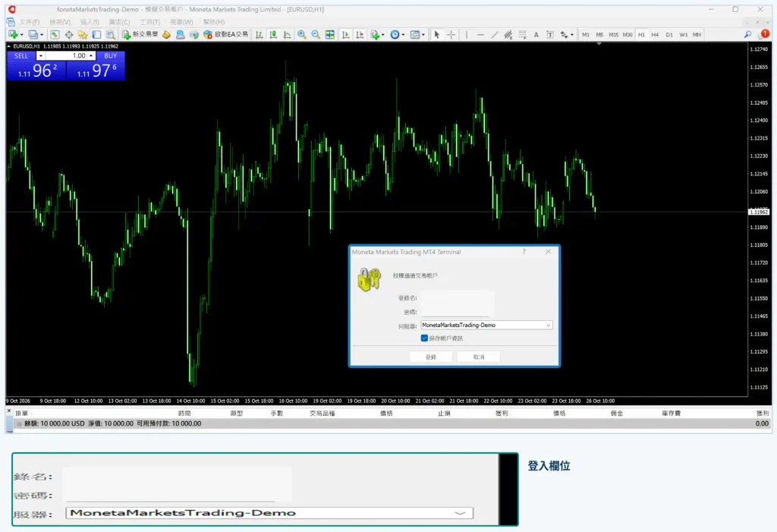Pick the Trendline drawing tool
The image size is (777, 532).
494,35
